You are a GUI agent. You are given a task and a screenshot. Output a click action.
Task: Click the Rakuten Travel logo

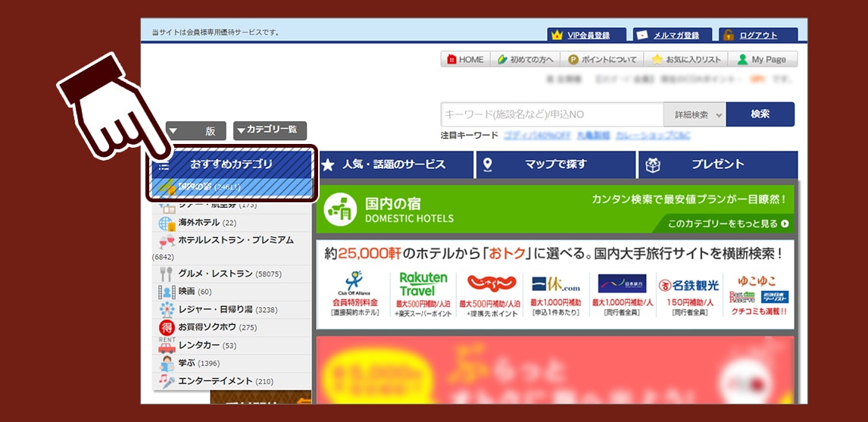pyautogui.click(x=423, y=285)
